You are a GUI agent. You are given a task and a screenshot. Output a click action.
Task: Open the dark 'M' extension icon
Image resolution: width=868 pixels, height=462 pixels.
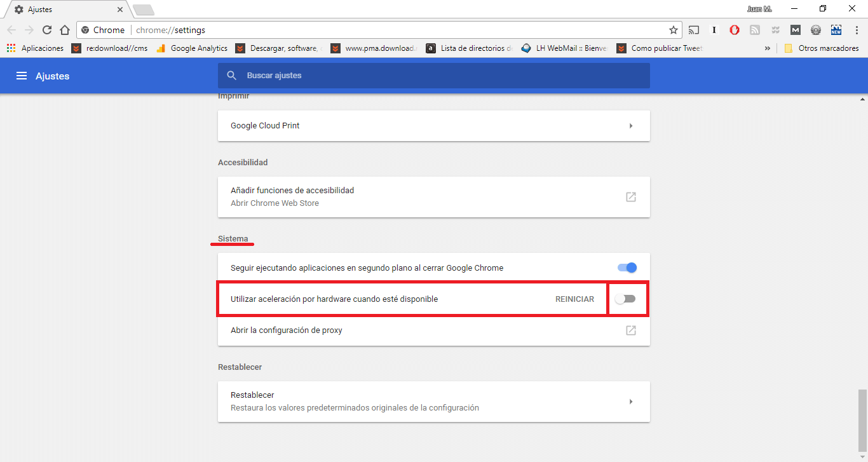click(796, 30)
